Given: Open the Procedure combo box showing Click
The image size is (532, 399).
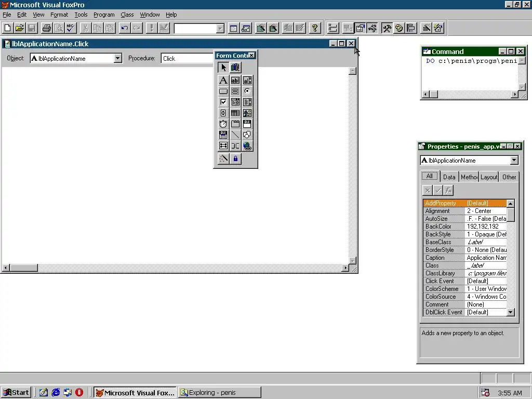Looking at the screenshot, I should click(x=188, y=58).
